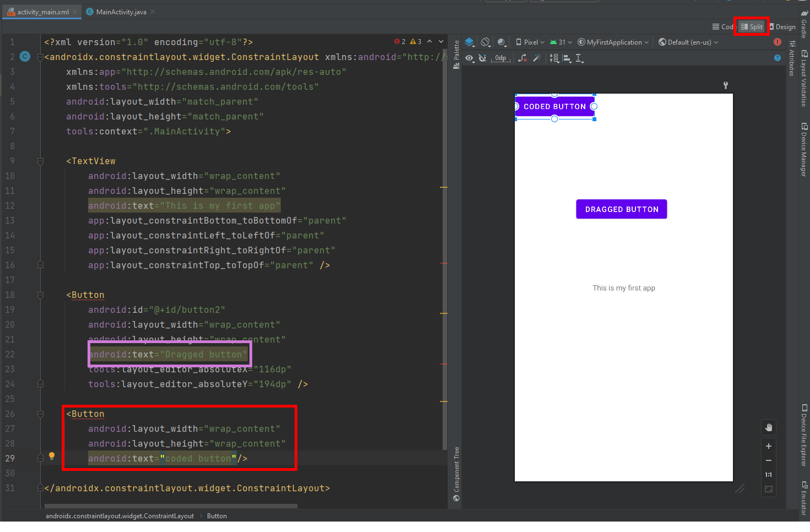Select the CODED BUTTON in design preview
Image resolution: width=810 pixels, height=532 pixels.
tap(555, 106)
